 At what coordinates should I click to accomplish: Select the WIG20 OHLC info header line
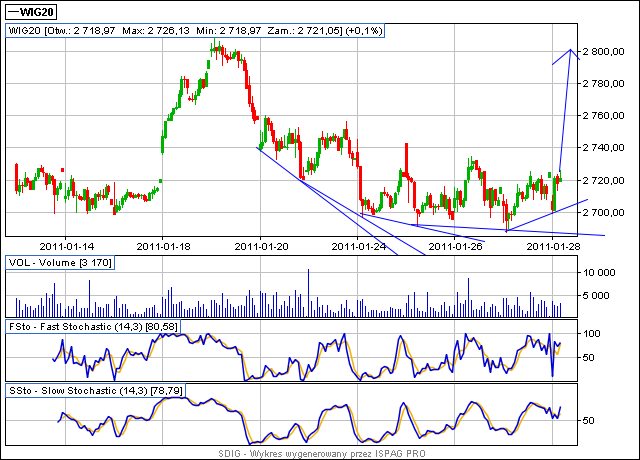[x=197, y=32]
